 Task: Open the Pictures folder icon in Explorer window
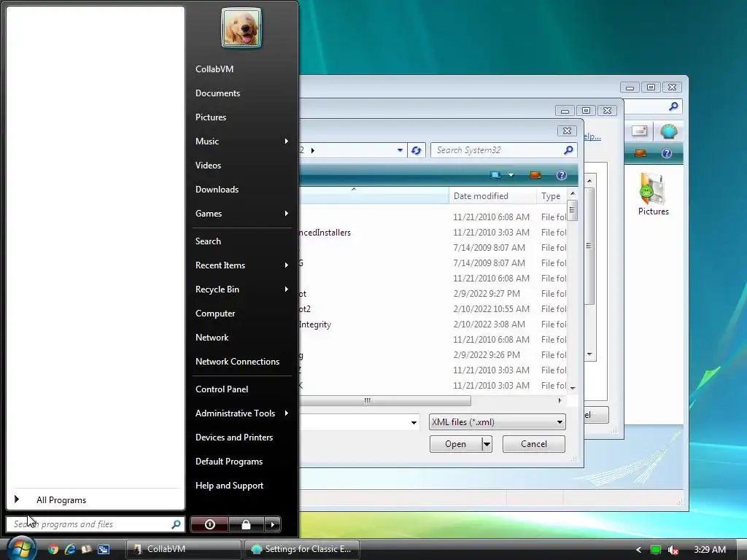pos(653,194)
